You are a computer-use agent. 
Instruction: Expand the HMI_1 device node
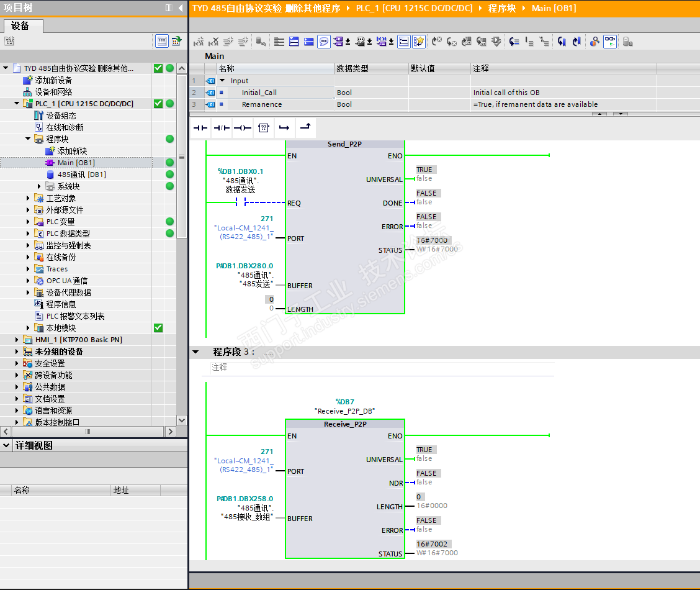[x=17, y=340]
